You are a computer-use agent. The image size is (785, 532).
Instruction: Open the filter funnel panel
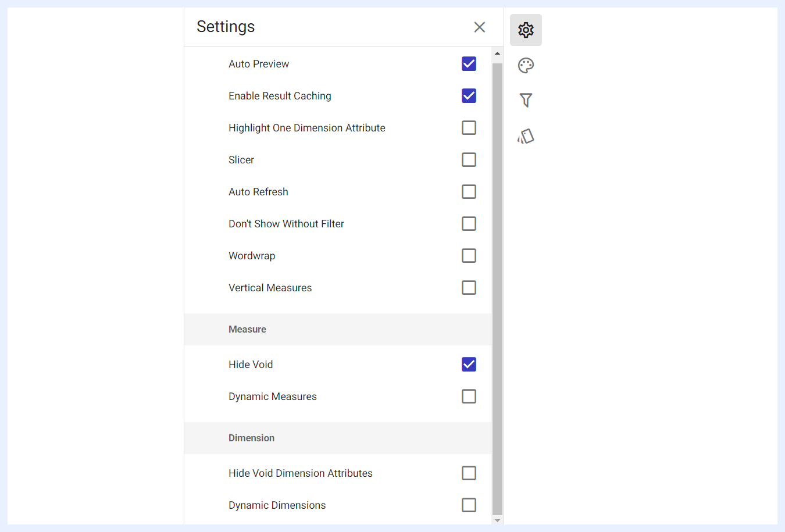coord(526,101)
